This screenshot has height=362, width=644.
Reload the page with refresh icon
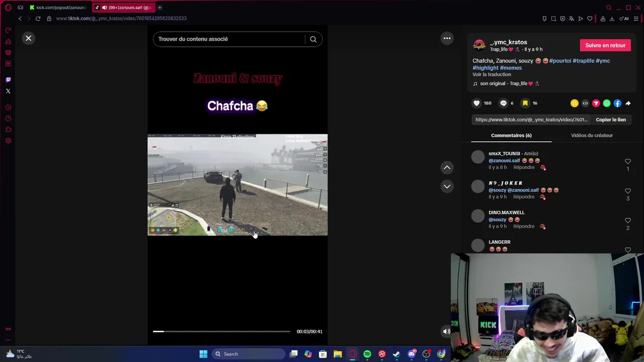[x=38, y=19]
